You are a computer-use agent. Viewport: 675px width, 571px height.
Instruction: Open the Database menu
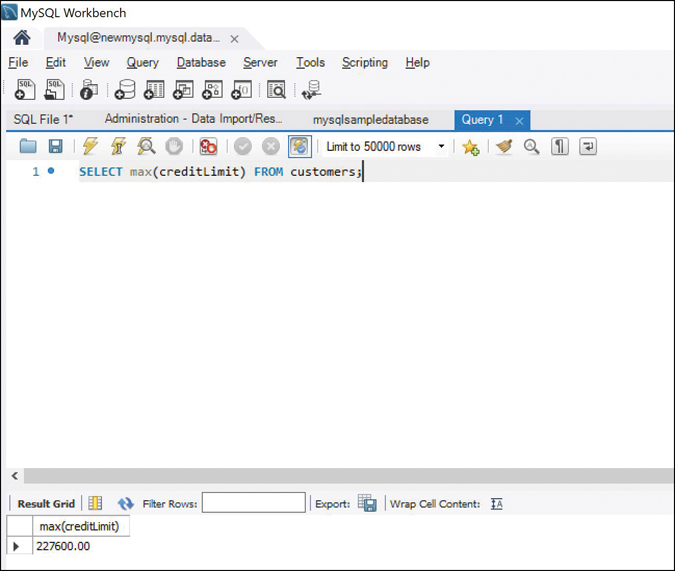coord(201,62)
